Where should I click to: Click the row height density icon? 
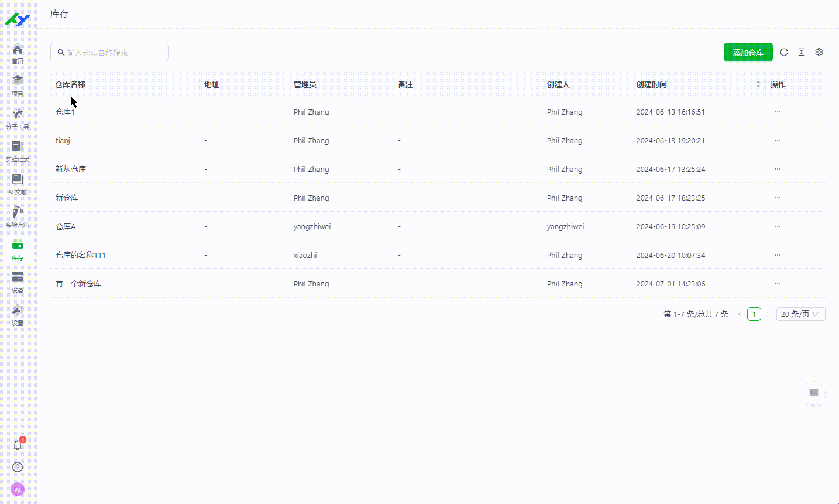(802, 52)
